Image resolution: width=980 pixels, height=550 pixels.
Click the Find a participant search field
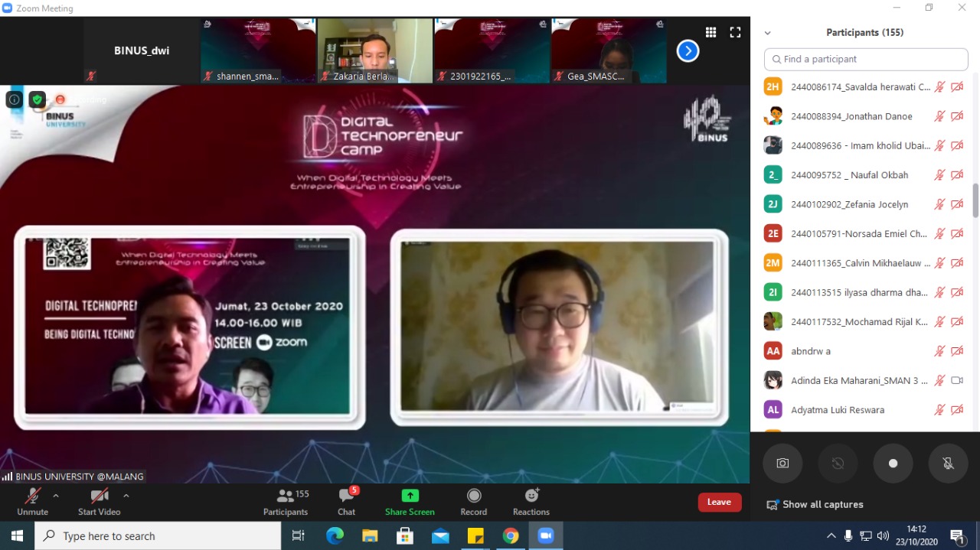tap(866, 59)
